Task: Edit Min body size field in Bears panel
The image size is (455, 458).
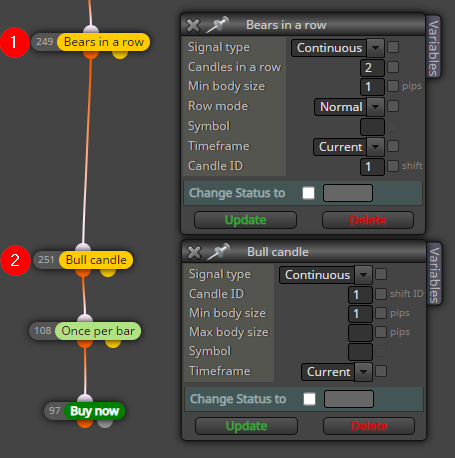Action: click(x=372, y=87)
